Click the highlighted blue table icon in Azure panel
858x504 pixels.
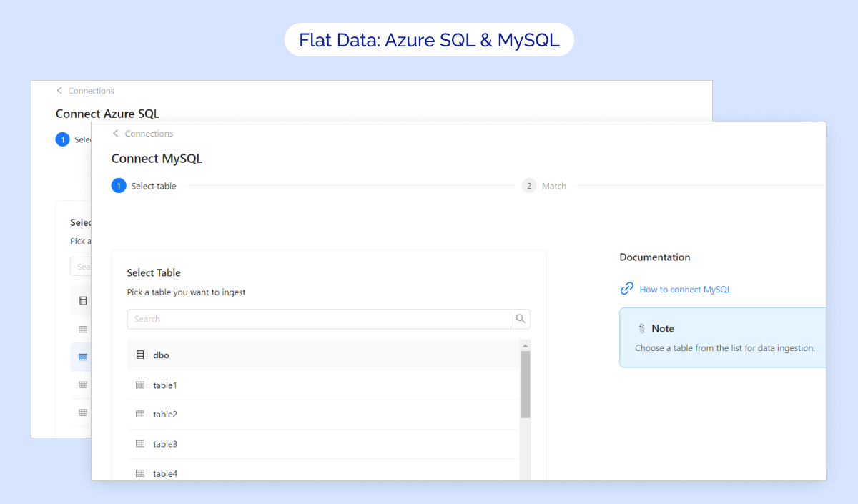(83, 357)
